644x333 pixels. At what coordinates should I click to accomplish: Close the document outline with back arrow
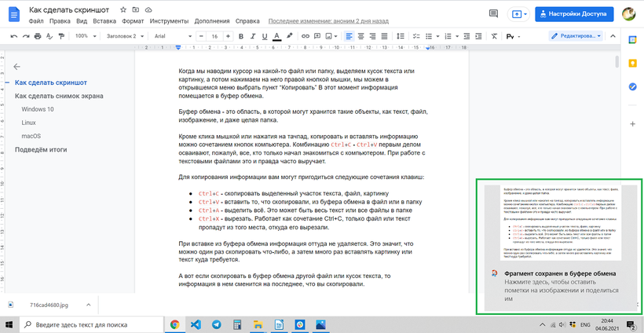coord(17,68)
